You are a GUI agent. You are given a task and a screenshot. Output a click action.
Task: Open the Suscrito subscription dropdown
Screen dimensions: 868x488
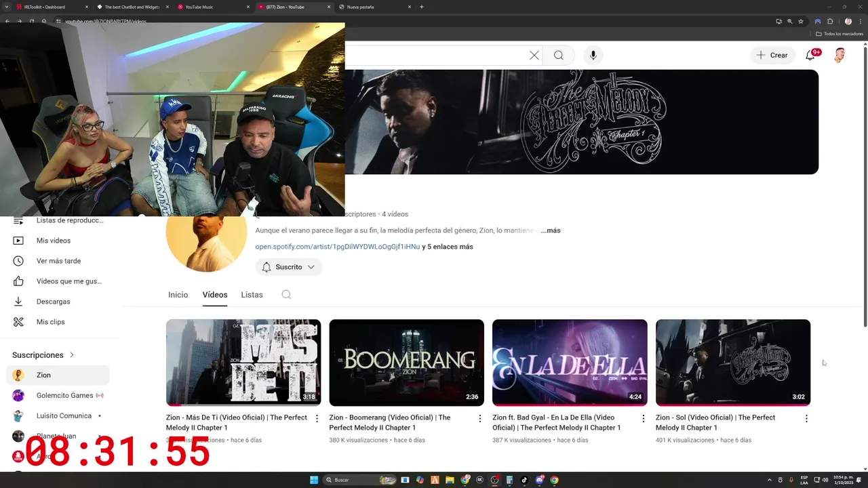(288, 267)
